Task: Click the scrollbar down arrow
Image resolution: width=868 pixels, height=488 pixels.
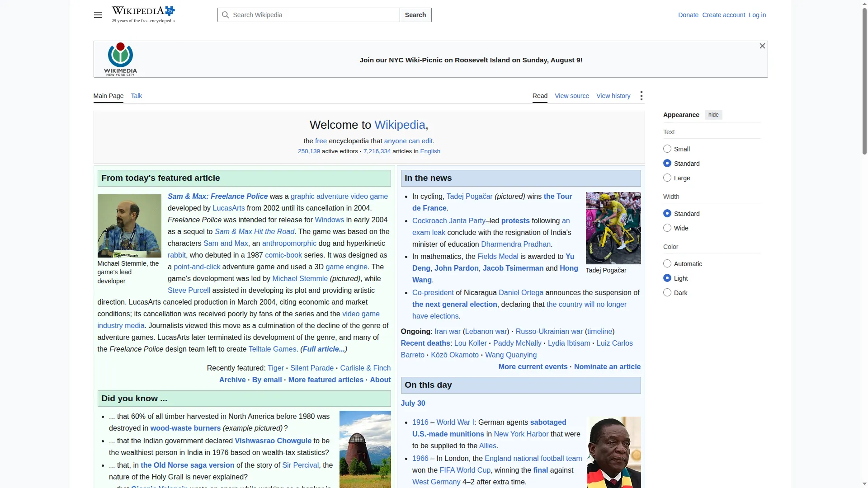Action: click(x=864, y=484)
